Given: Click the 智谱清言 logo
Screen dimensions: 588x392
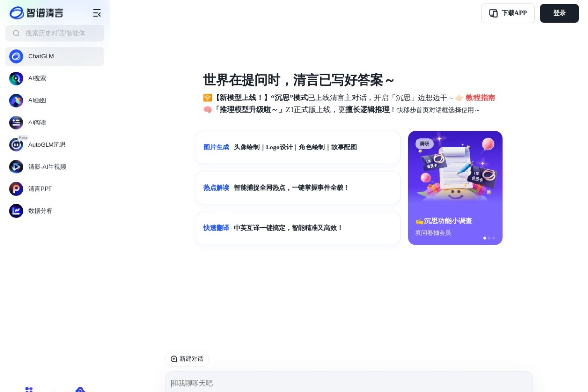Looking at the screenshot, I should [x=37, y=13].
